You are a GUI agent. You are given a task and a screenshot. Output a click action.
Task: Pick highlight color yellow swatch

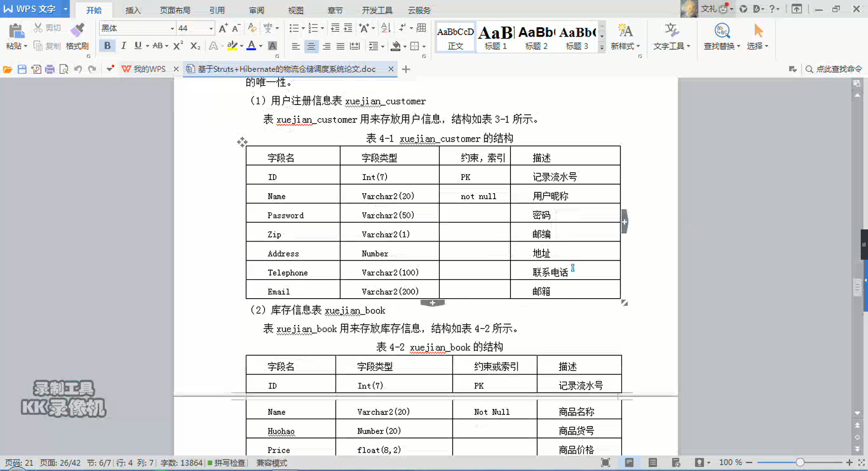[x=232, y=46]
